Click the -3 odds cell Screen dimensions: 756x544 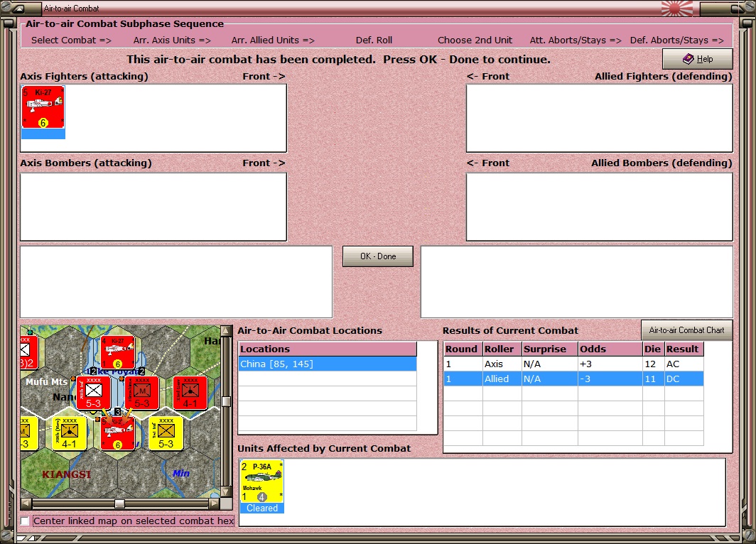pyautogui.click(x=610, y=379)
